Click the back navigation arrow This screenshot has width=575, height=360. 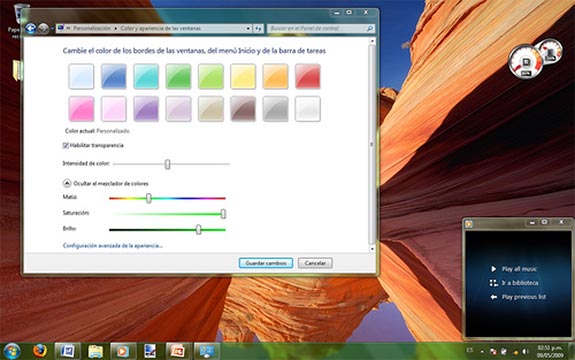click(31, 28)
